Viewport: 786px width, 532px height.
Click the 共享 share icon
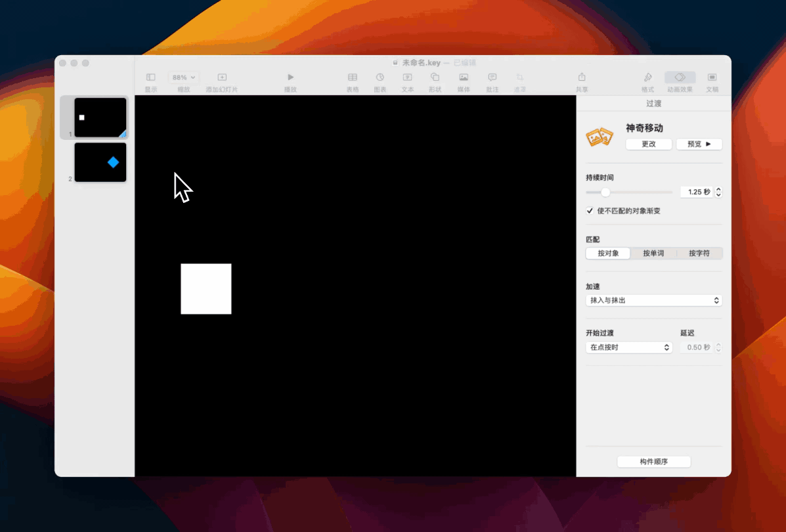pyautogui.click(x=581, y=78)
